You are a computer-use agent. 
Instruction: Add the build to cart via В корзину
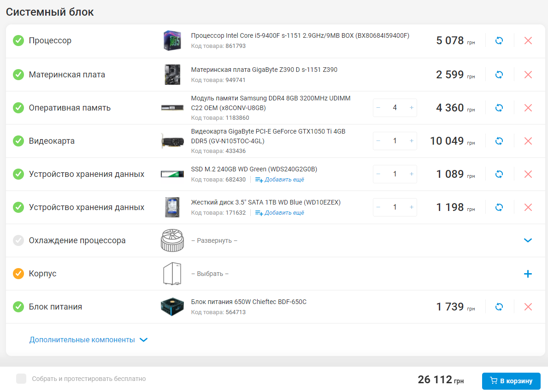coord(511,381)
